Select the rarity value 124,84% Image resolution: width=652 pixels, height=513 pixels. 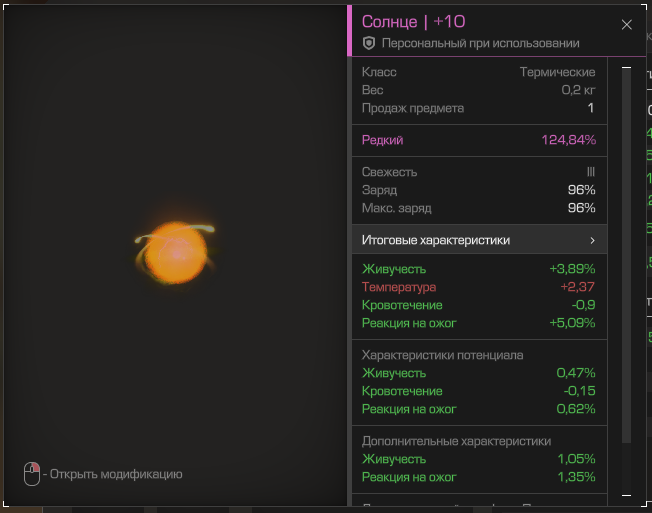[x=568, y=140]
